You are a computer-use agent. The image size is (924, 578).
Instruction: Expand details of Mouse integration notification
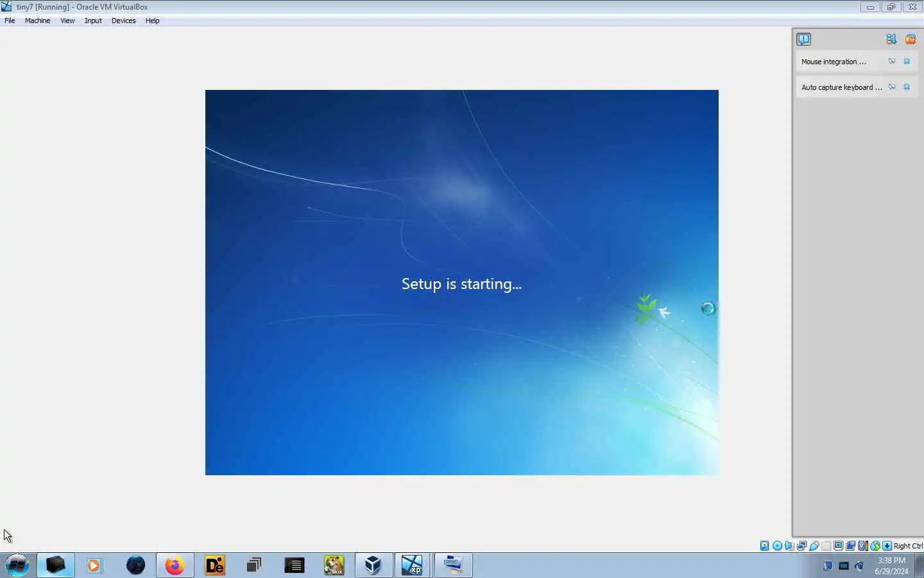892,61
